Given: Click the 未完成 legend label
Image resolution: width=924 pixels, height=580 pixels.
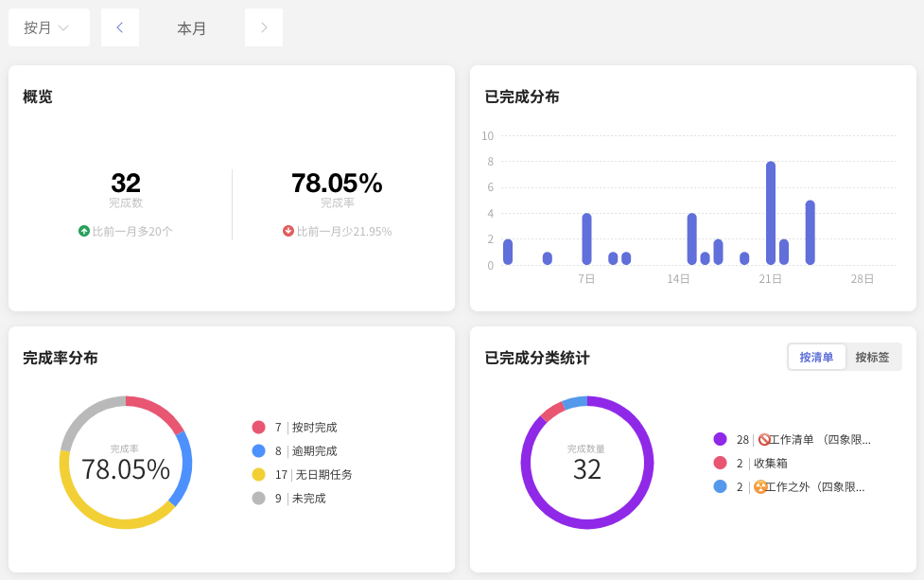Looking at the screenshot, I should (308, 498).
